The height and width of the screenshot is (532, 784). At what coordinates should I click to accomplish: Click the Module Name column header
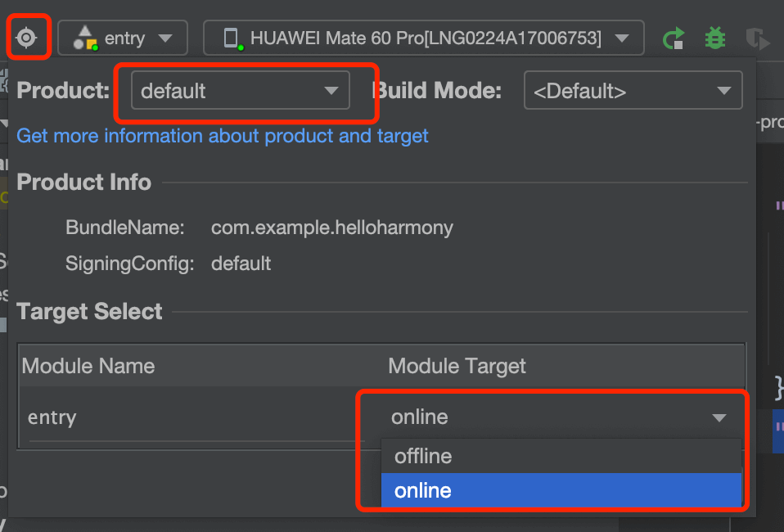[x=88, y=366]
